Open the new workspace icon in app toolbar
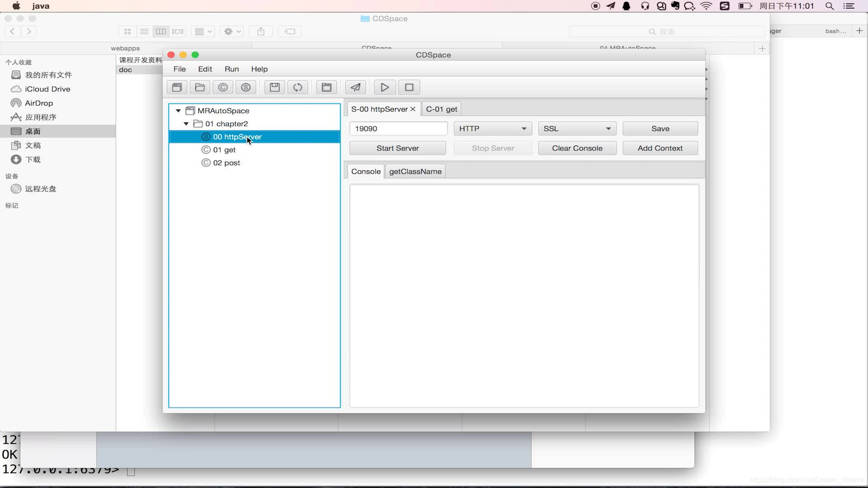Screen dimensions: 868x488 click(x=177, y=87)
